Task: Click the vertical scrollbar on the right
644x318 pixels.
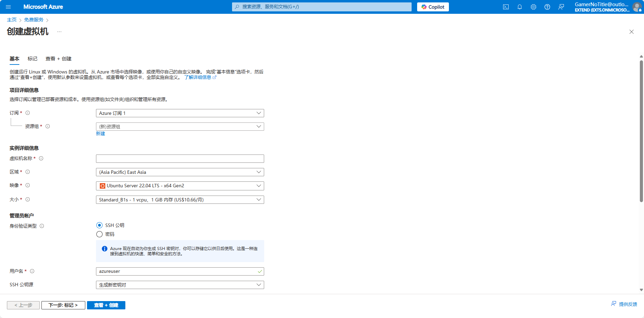Action: tap(641, 131)
